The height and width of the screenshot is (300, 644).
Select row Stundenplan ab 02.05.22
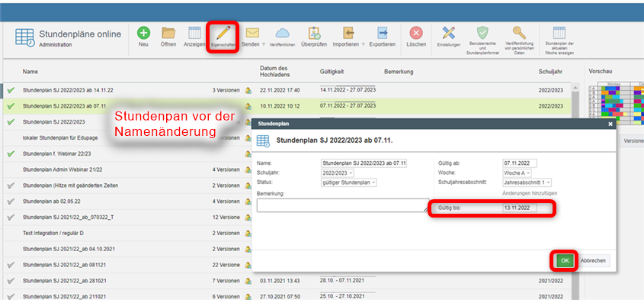(x=127, y=202)
